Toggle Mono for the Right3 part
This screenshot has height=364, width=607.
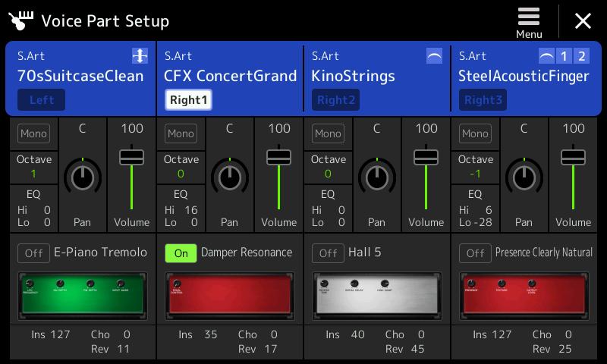pyautogui.click(x=475, y=133)
